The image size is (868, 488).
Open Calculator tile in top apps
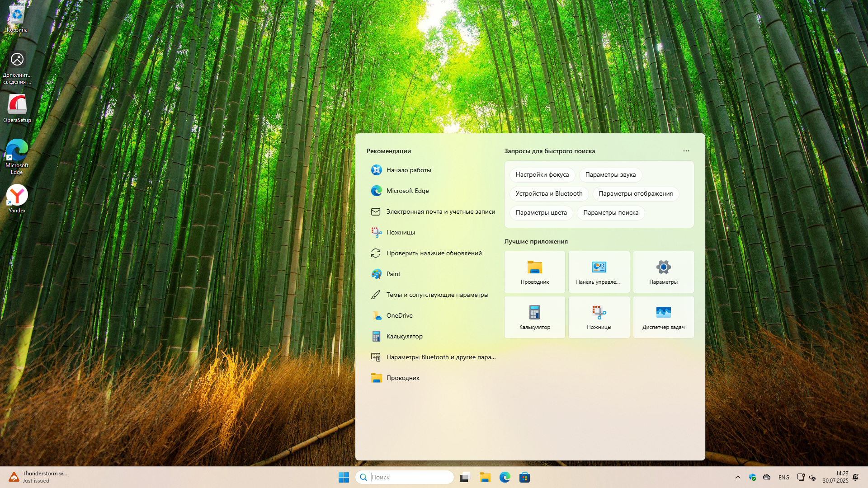point(534,317)
